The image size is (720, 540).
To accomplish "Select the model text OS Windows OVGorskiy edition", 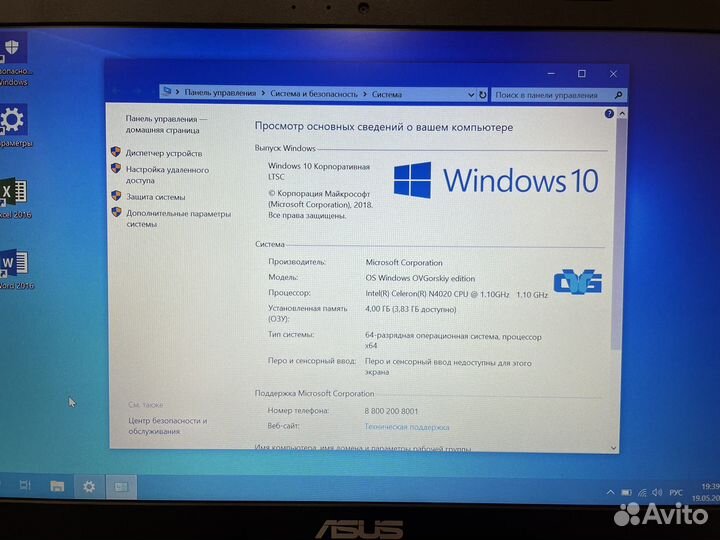I will pyautogui.click(x=420, y=278).
